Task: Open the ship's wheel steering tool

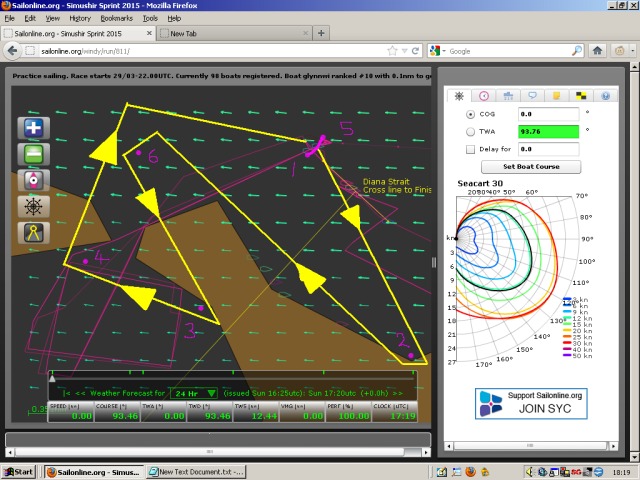Action: (x=33, y=206)
